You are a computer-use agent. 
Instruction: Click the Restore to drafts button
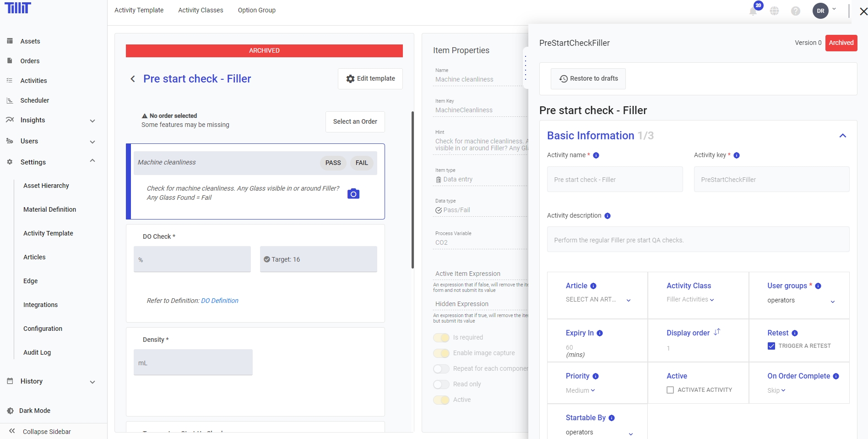point(588,79)
